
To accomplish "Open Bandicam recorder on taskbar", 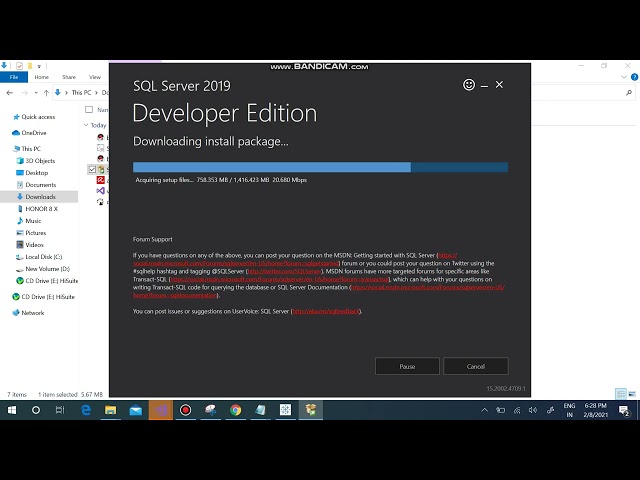I will (185, 410).
